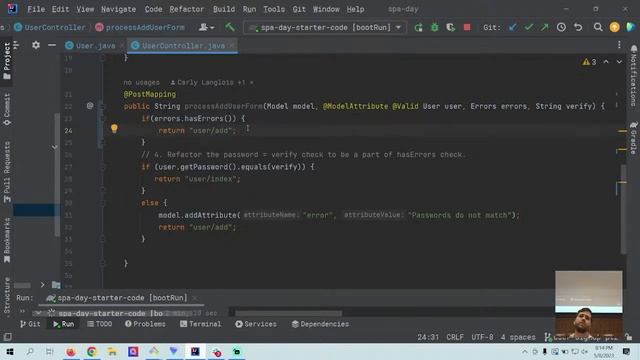Click the yellow intention lightbulb
This screenshot has width=640, height=360.
pos(114,129)
